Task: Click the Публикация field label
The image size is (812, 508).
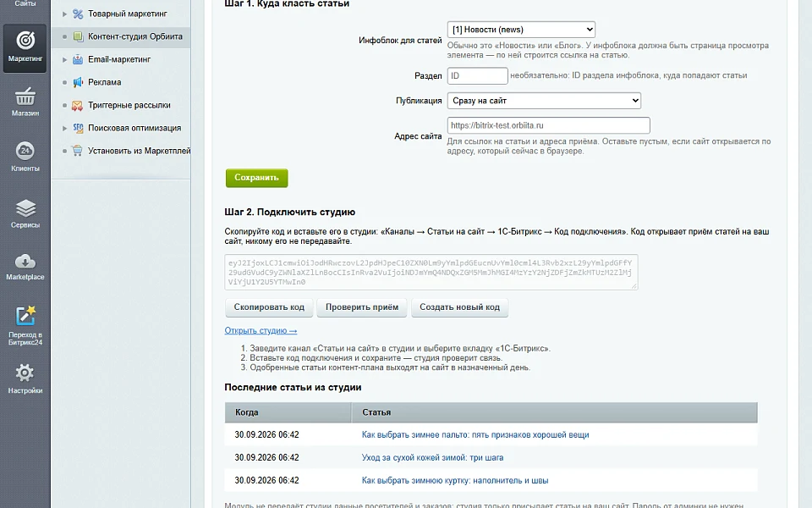Action: click(419, 101)
